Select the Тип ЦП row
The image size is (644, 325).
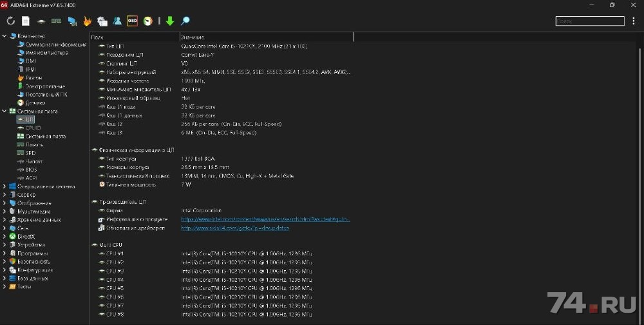click(x=222, y=46)
